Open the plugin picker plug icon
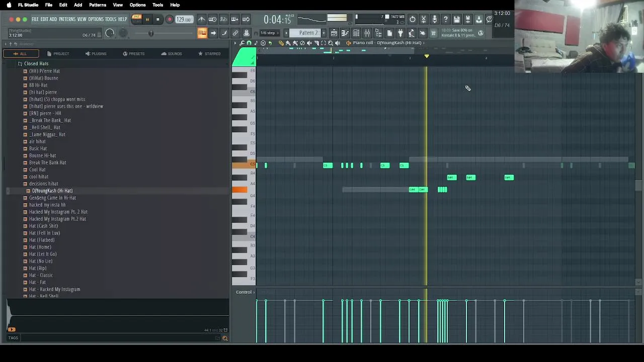The width and height of the screenshot is (644, 362). coord(400,33)
